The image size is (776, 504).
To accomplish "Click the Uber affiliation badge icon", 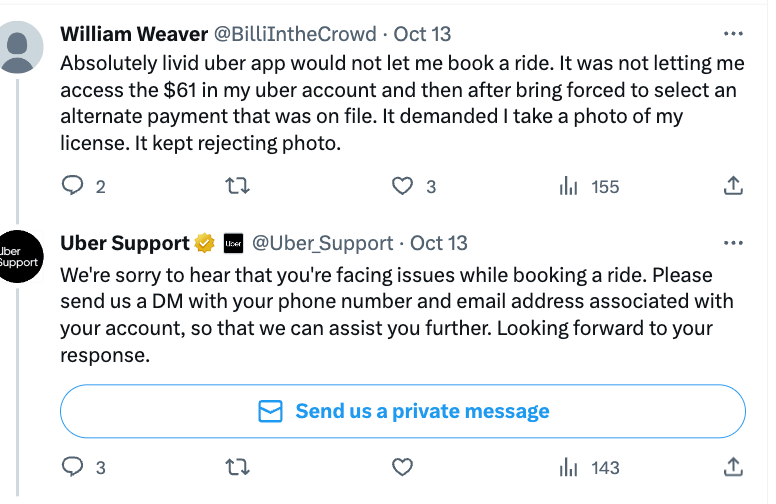I will 233,243.
